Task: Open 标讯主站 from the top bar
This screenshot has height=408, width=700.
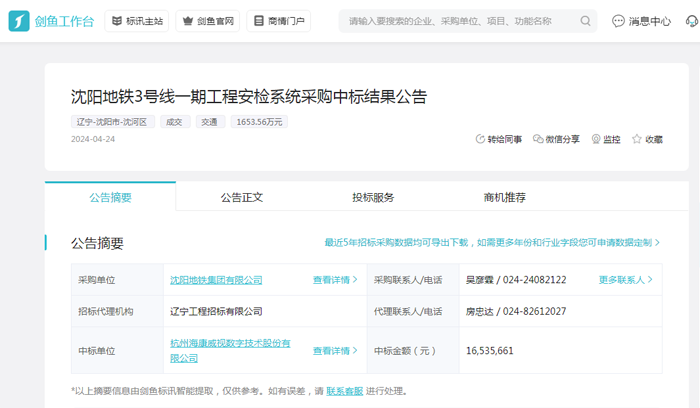Action: (137, 21)
